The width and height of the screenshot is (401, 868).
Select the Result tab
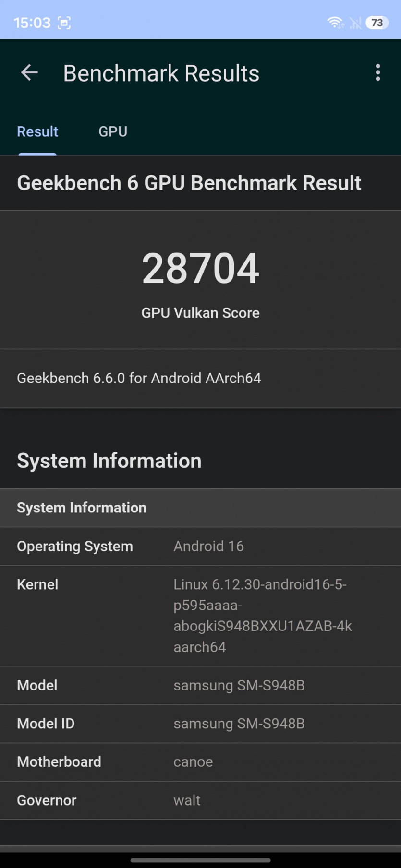pos(37,131)
